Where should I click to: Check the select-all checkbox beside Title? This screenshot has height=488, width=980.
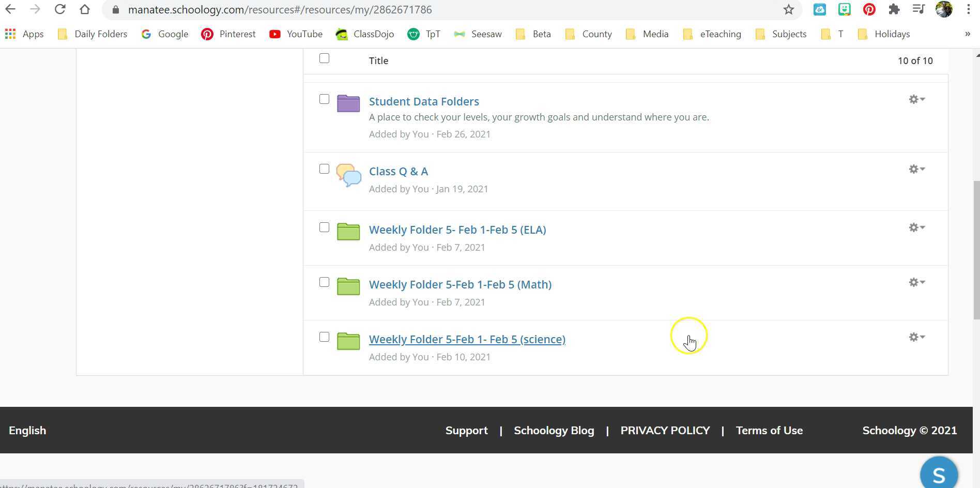point(324,58)
